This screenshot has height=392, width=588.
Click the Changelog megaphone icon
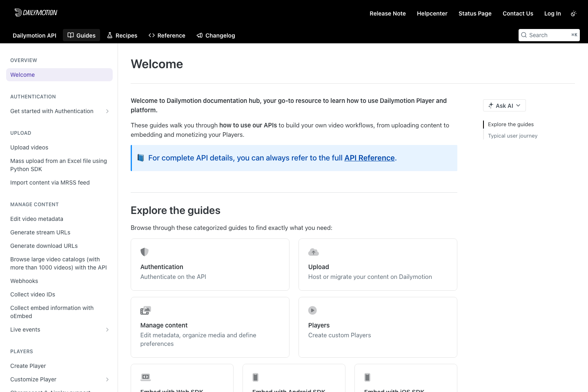(x=200, y=35)
